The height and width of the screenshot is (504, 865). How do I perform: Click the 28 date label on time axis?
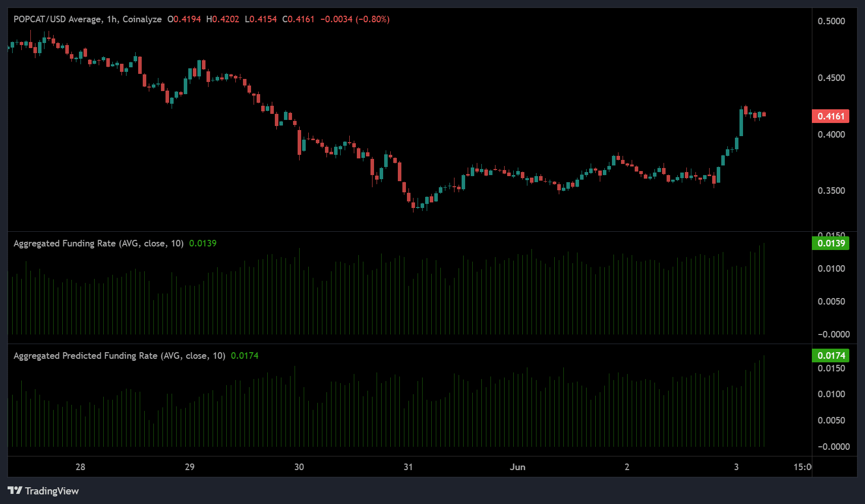[x=80, y=467]
